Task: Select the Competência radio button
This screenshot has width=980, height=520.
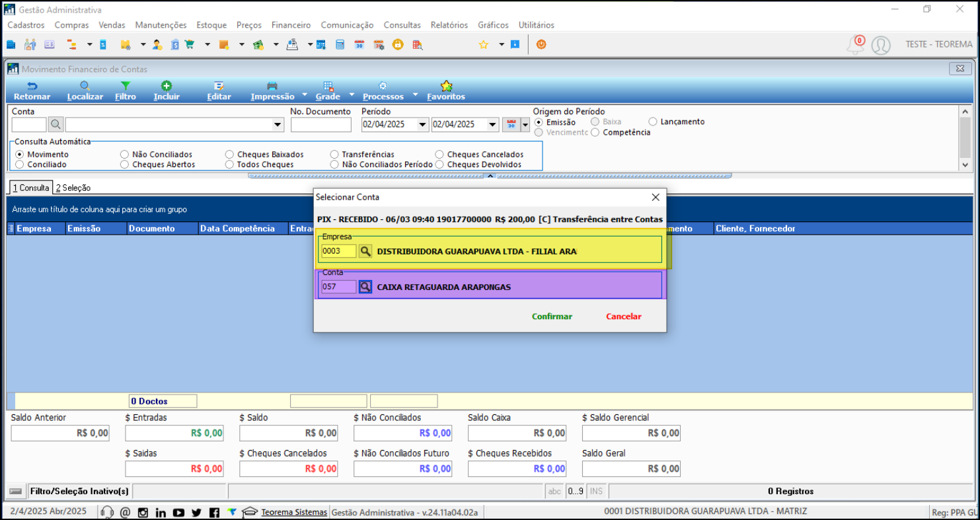Action: [x=595, y=132]
